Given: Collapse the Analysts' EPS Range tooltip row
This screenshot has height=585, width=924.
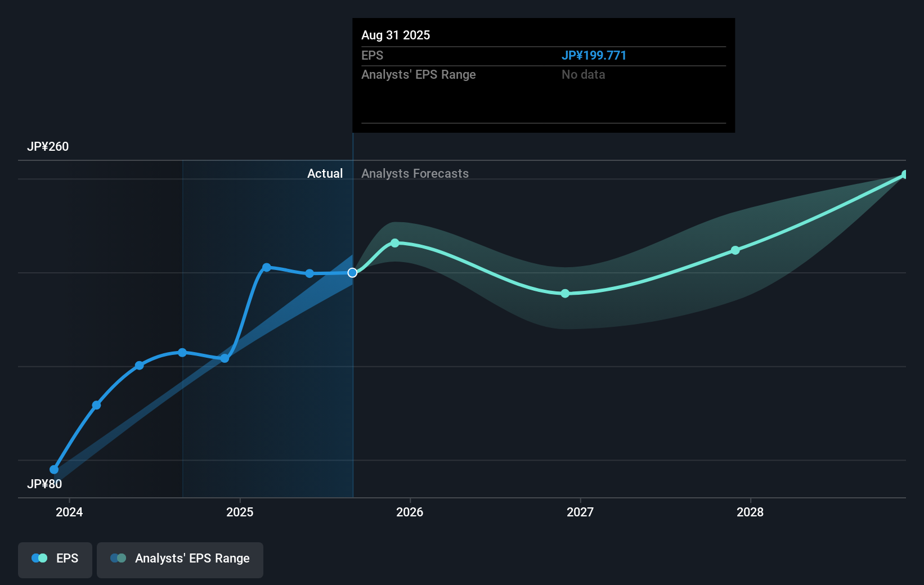Looking at the screenshot, I should 418,74.
